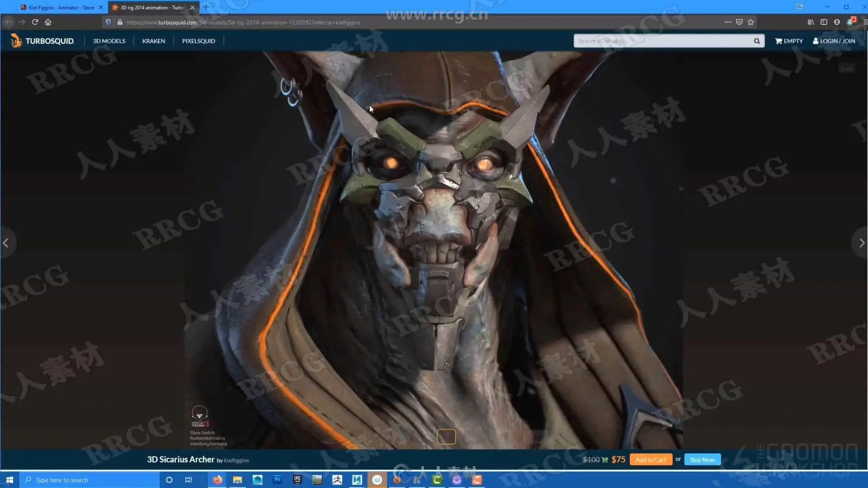The width and height of the screenshot is (868, 488).
Task: Click the site padlock icon
Action: pos(120,22)
